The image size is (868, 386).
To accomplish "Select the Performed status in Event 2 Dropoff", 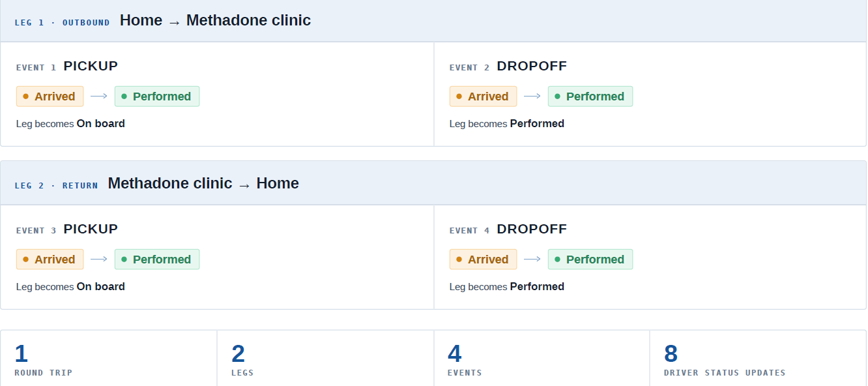I will (x=590, y=96).
